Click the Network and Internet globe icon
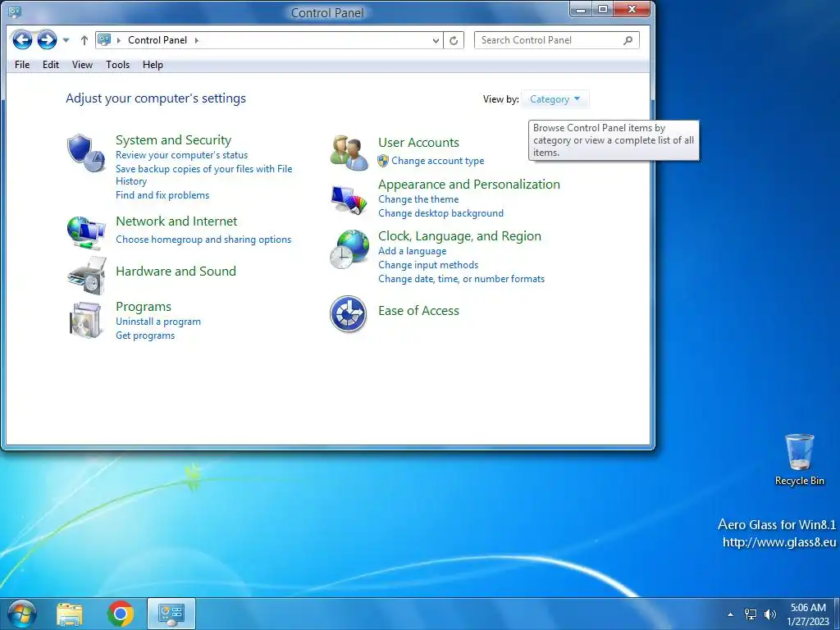The width and height of the screenshot is (840, 630). [x=86, y=232]
